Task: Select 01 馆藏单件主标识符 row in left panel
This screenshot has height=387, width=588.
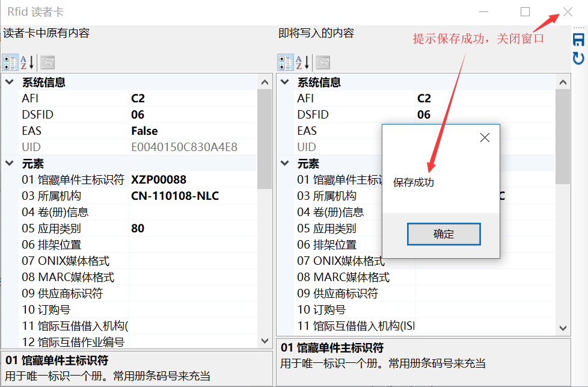Action: click(x=138, y=180)
